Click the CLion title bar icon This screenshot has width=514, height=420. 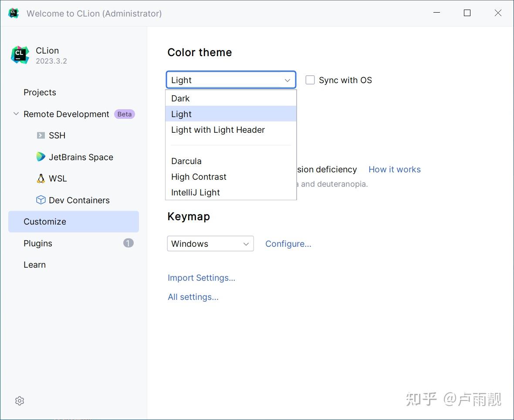coord(14,13)
